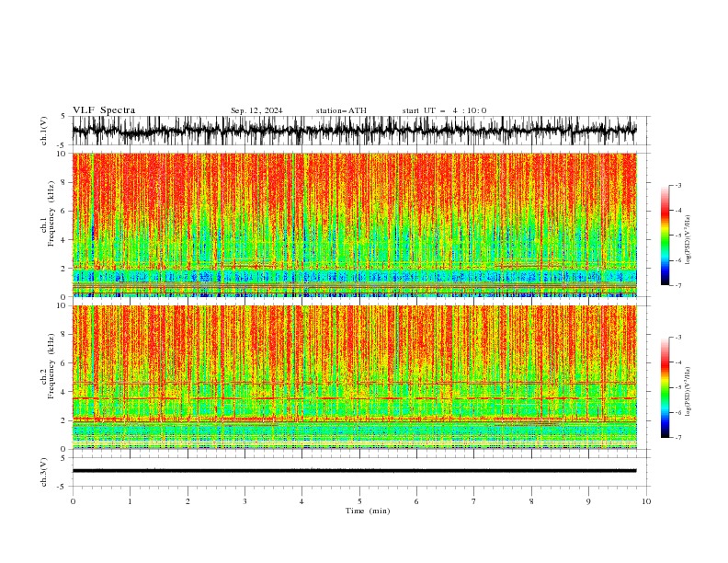
Task: Click the upper 'log(PSD)(V²/Hz)' colorbar label
Action: (x=688, y=240)
